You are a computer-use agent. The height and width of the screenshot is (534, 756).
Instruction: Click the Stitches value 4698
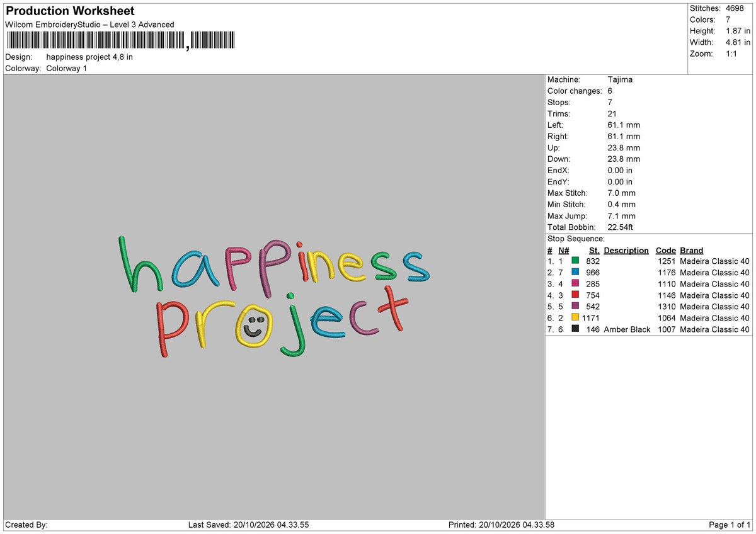pyautogui.click(x=735, y=8)
